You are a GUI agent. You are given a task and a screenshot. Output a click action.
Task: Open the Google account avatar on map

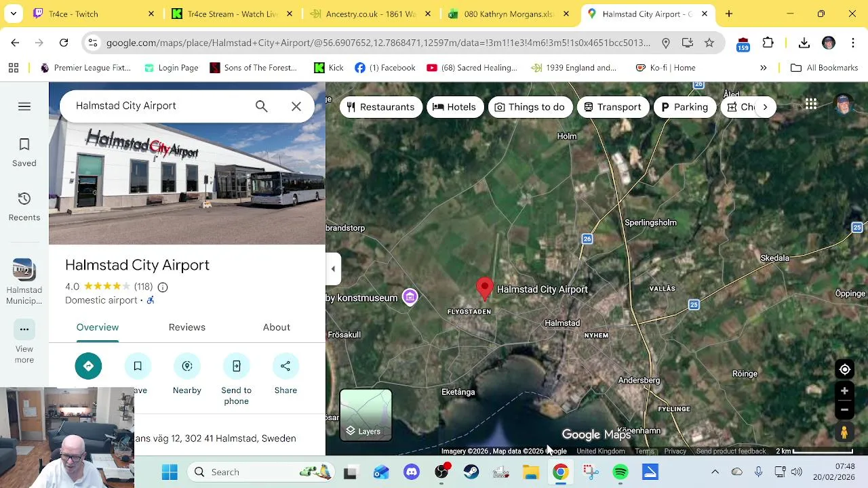pyautogui.click(x=844, y=104)
